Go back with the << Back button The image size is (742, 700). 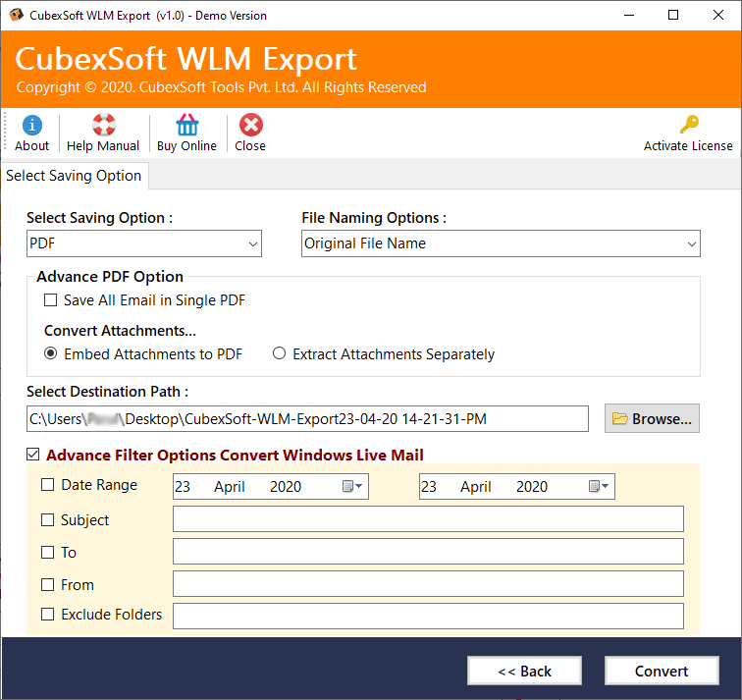coord(524,672)
